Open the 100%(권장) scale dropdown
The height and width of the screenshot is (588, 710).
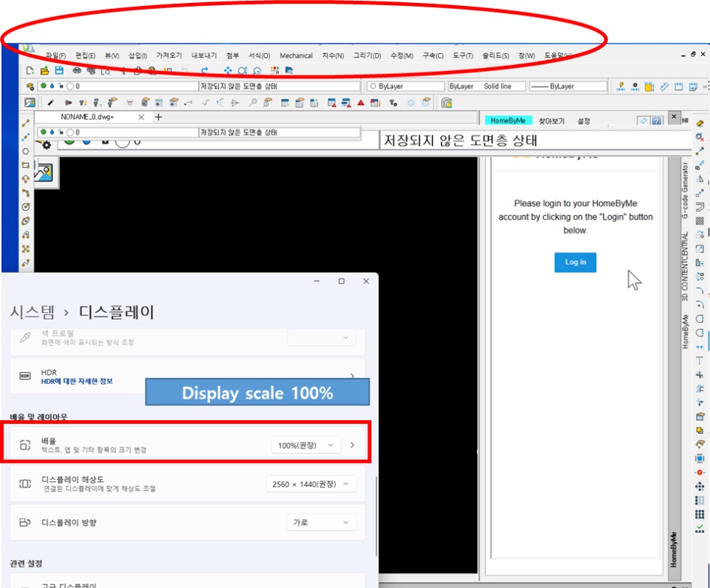pos(305,445)
